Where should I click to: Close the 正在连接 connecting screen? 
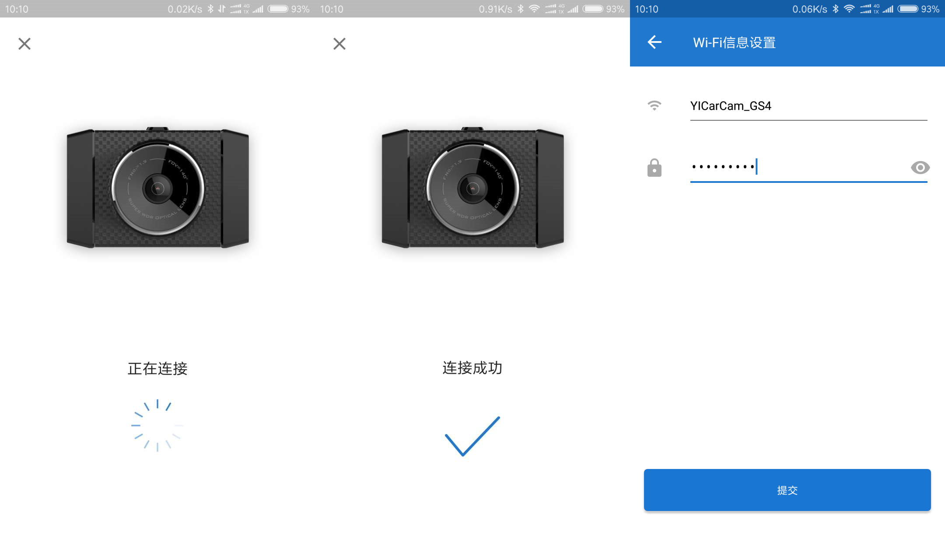pyautogui.click(x=24, y=43)
